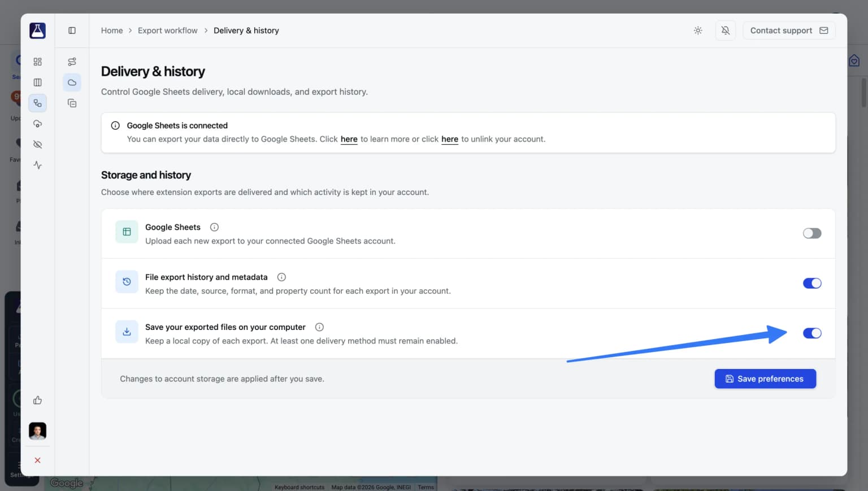Click the thumbs-up feedback icon
Screen dimensions: 868x491
click(37, 400)
